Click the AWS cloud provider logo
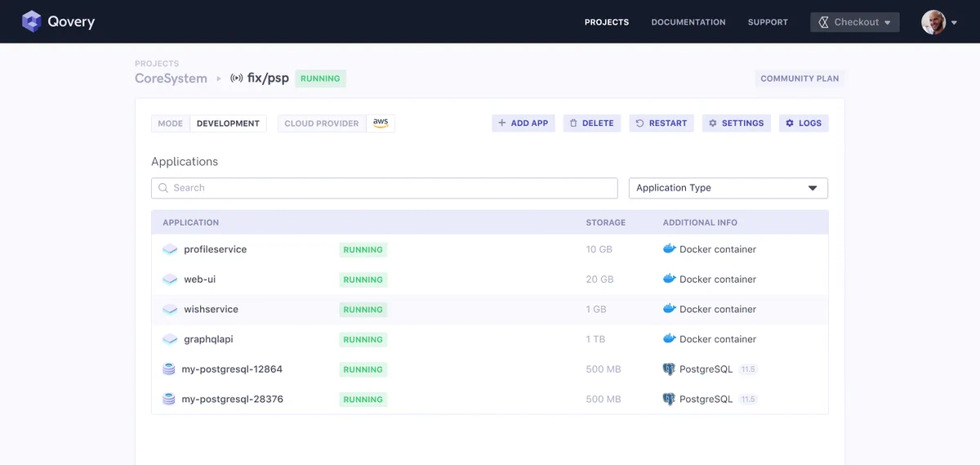Screen dimensions: 980x465 point(381,123)
